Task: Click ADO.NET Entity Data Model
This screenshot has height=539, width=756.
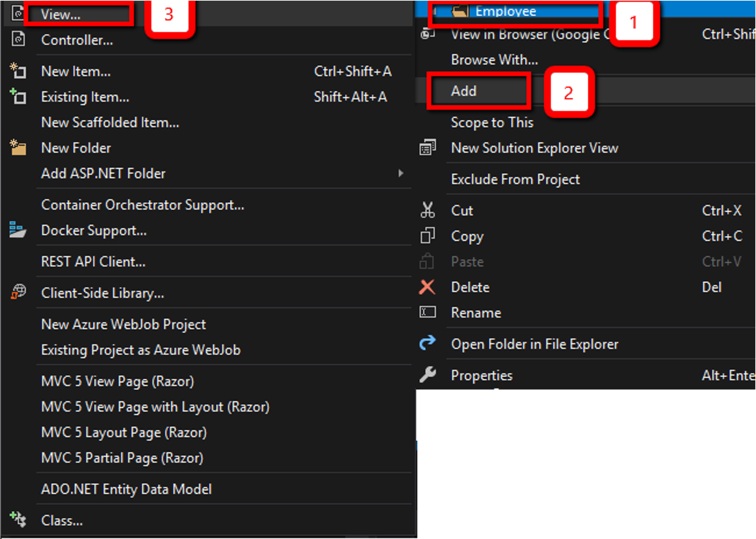Action: 126,489
